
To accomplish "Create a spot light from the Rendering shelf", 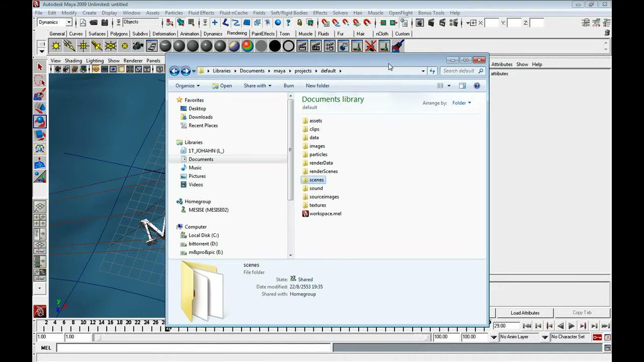I will click(x=97, y=46).
